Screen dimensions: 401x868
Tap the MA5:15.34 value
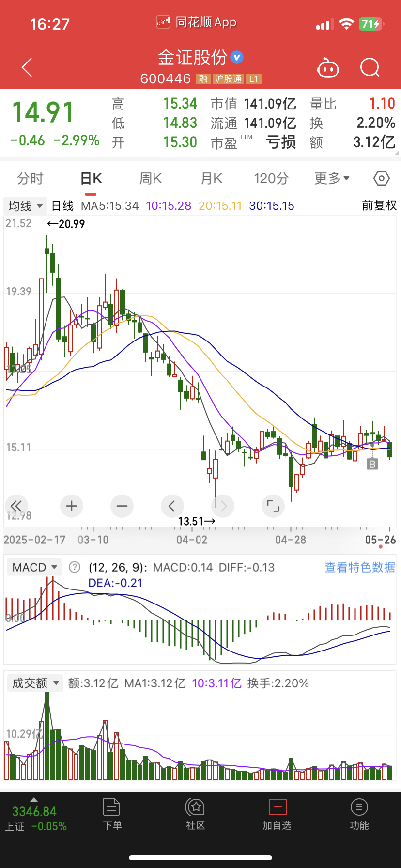(110, 206)
